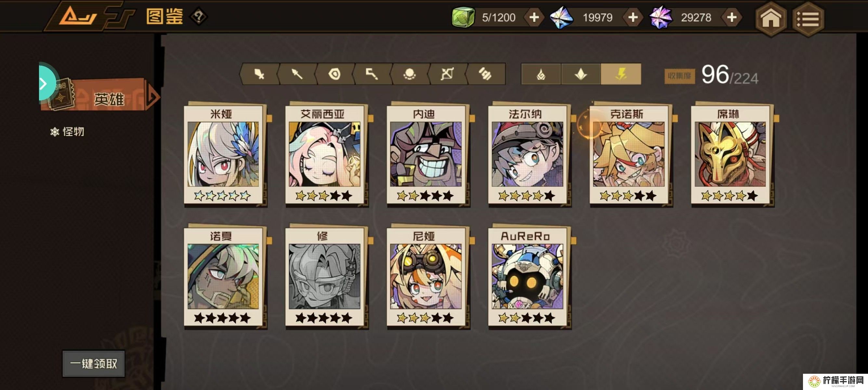Switch to the 怪物 tab

pyautogui.click(x=67, y=132)
